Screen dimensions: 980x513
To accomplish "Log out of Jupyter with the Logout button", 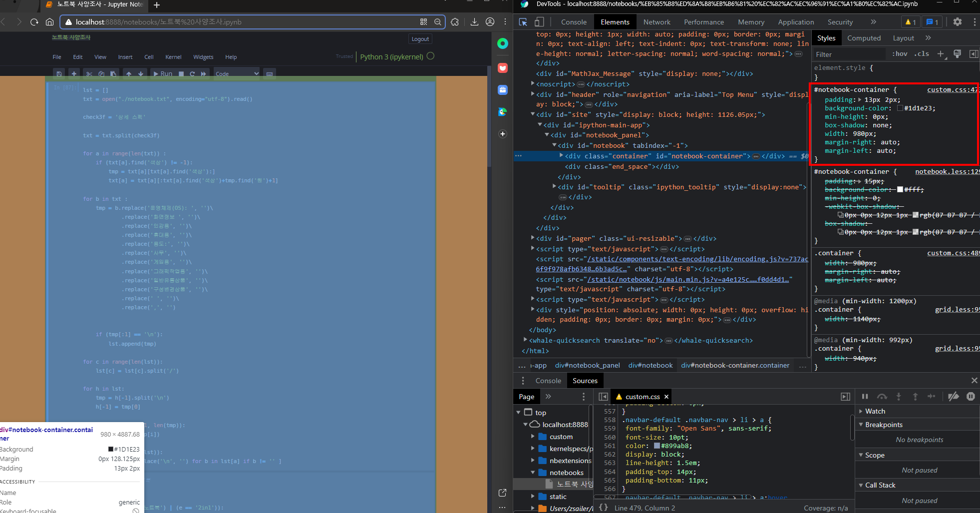I will (420, 39).
